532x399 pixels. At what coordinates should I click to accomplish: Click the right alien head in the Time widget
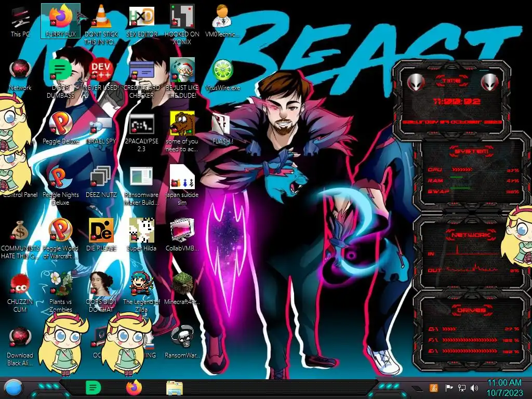coord(490,83)
